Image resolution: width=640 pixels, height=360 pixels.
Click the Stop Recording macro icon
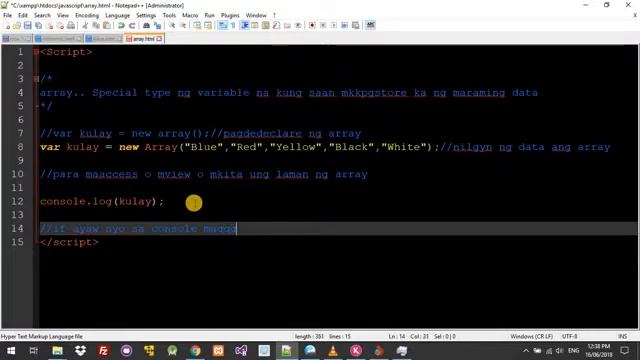coord(323,25)
